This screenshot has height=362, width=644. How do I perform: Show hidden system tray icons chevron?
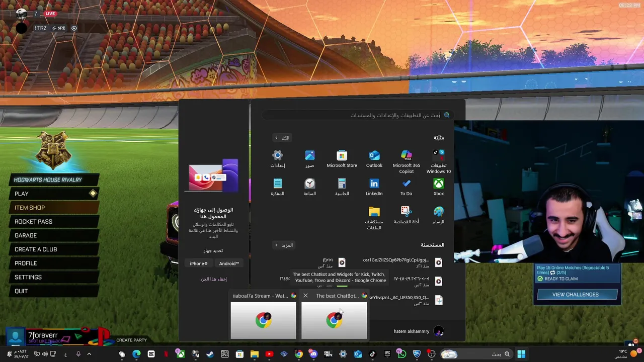pos(89,354)
